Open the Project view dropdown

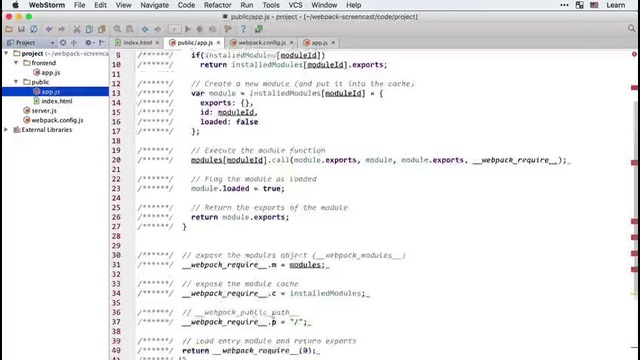point(52,43)
